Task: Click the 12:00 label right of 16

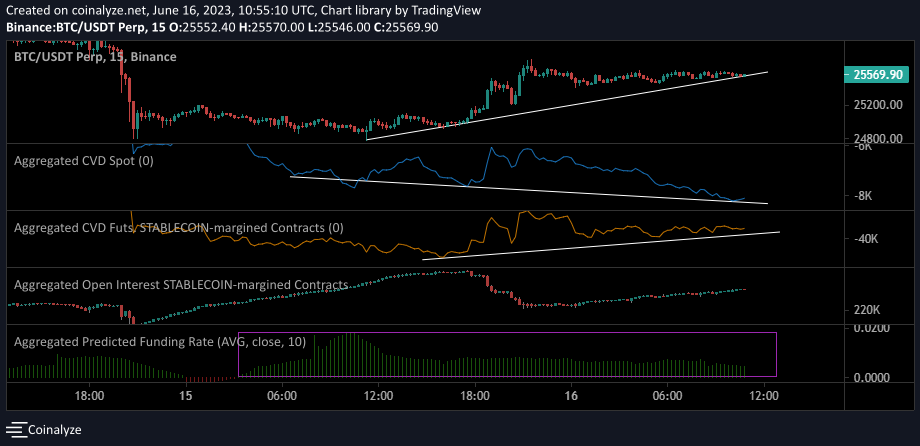Action: 764,396
